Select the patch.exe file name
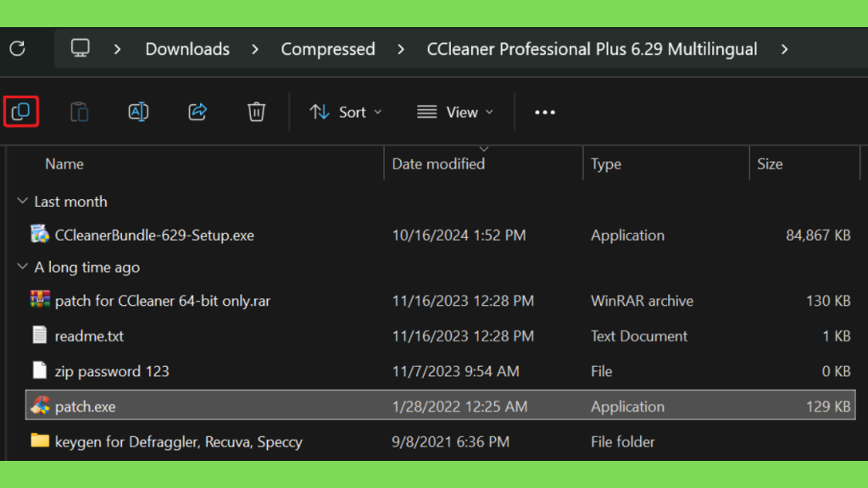The image size is (868, 488). tap(86, 407)
